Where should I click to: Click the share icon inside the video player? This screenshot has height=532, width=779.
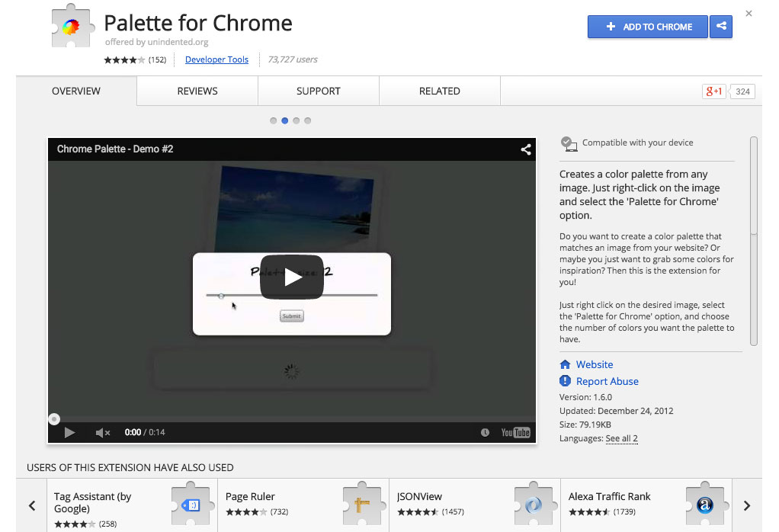[x=525, y=149]
